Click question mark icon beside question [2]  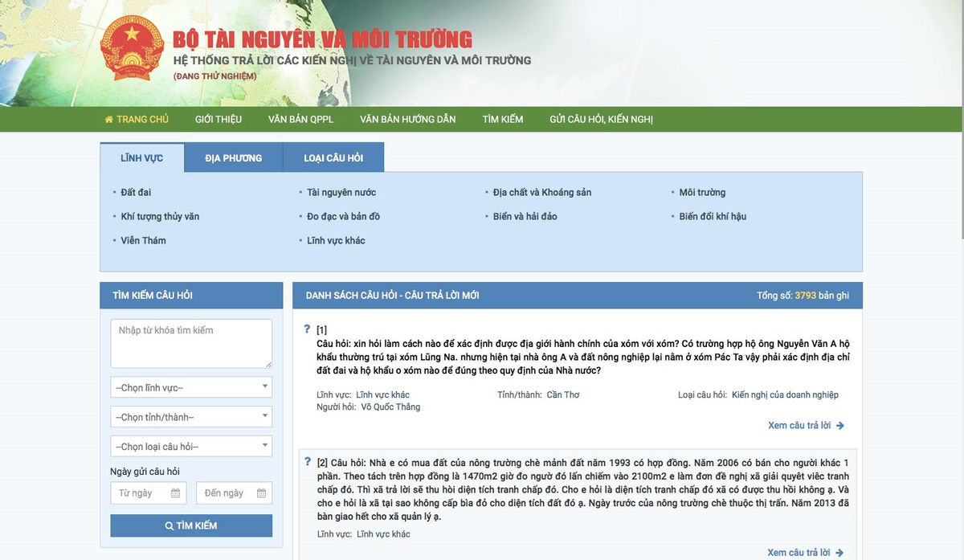pos(307,462)
